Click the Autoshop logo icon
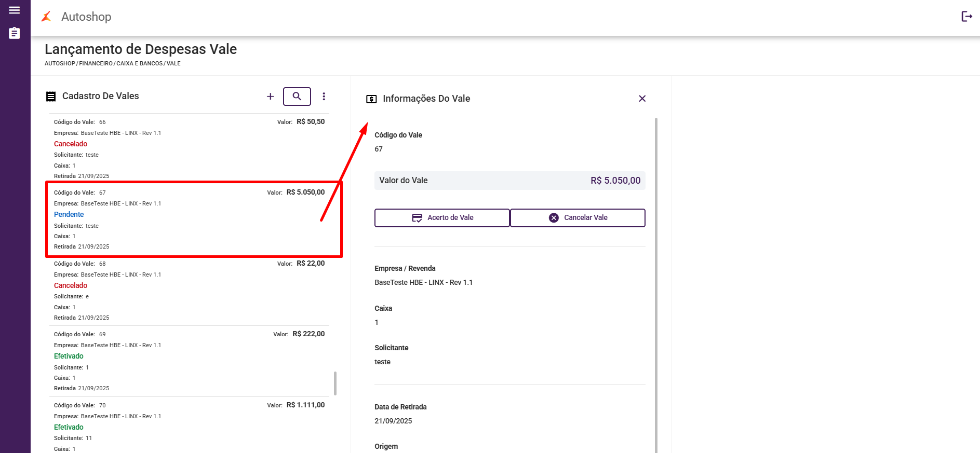The image size is (980, 453). click(46, 17)
